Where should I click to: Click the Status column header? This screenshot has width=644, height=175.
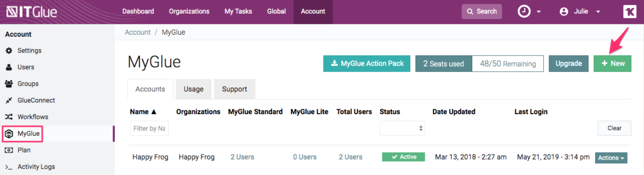390,112
